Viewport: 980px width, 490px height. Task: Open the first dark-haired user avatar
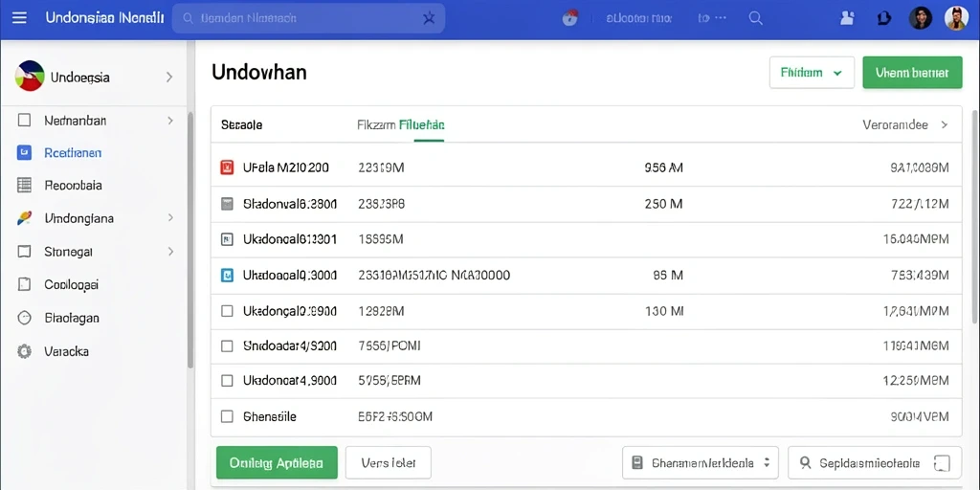(x=920, y=18)
